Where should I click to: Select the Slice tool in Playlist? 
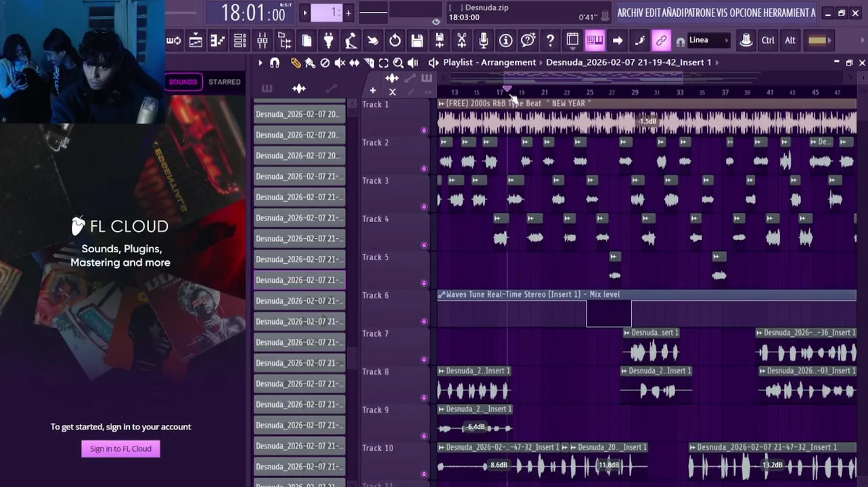369,62
